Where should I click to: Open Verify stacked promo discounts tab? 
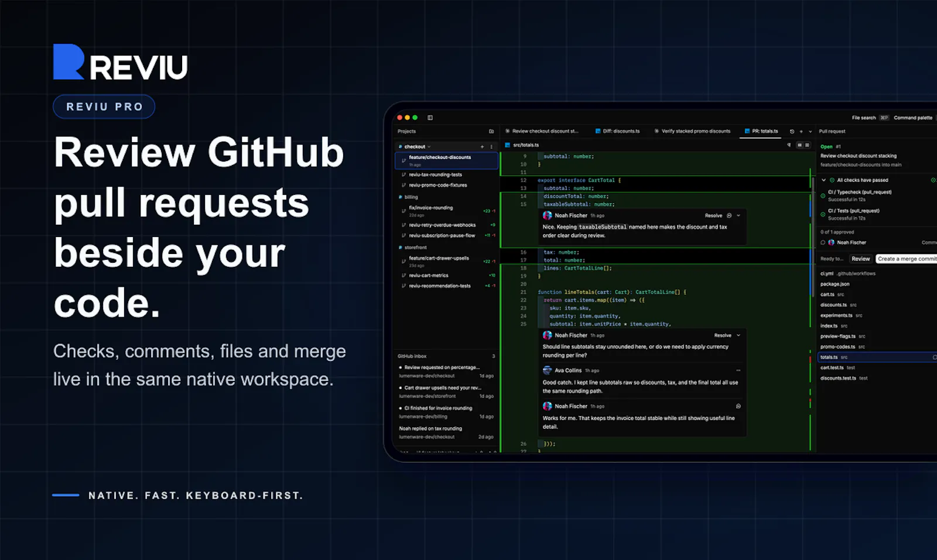tap(692, 131)
